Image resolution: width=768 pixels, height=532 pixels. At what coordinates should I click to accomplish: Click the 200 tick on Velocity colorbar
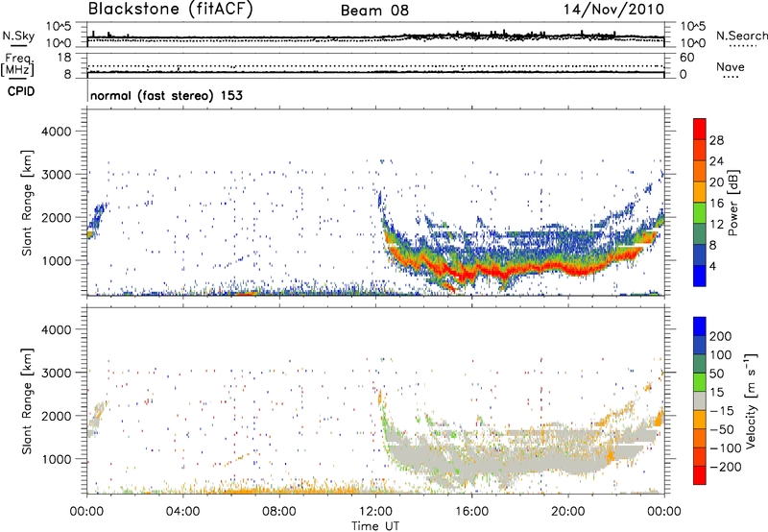pos(721,336)
